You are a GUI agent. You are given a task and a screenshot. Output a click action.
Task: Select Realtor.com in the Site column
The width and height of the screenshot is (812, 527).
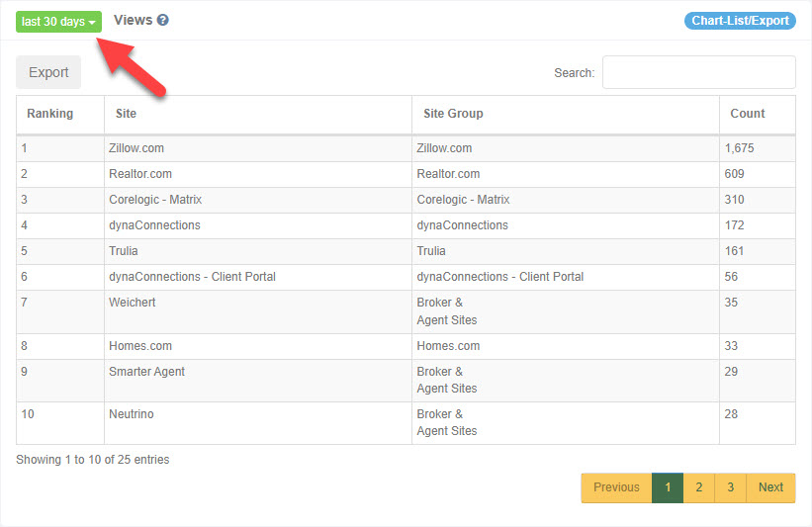point(140,174)
